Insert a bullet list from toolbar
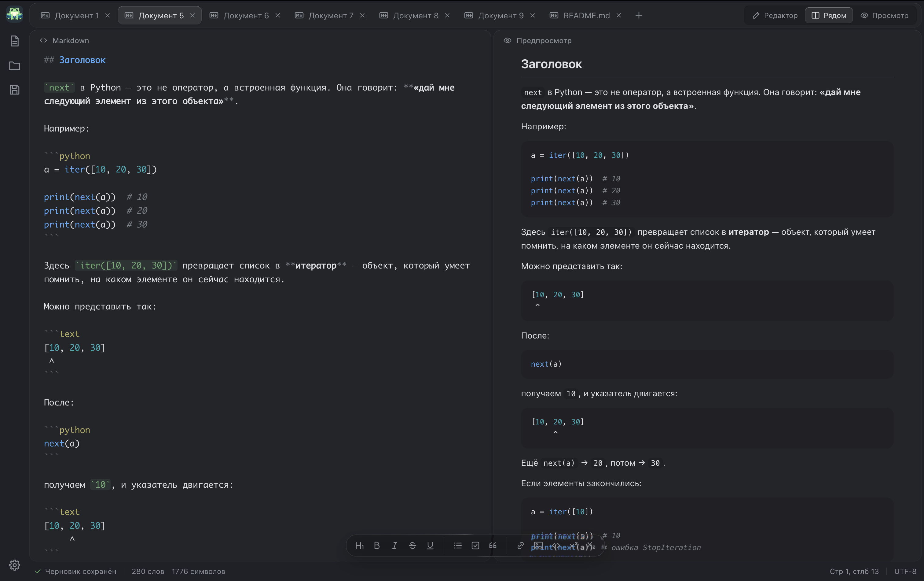This screenshot has height=581, width=924. point(458,546)
